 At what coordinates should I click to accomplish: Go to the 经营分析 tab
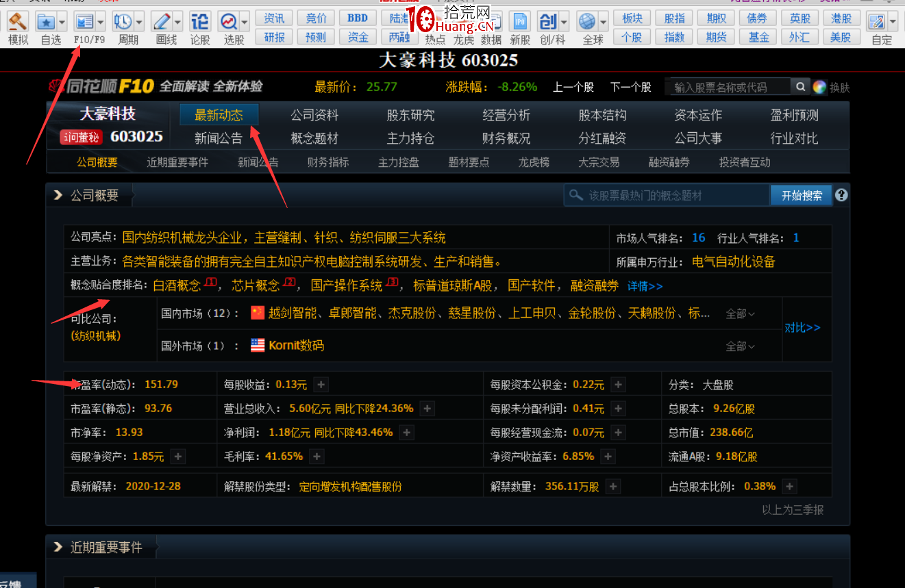point(506,115)
